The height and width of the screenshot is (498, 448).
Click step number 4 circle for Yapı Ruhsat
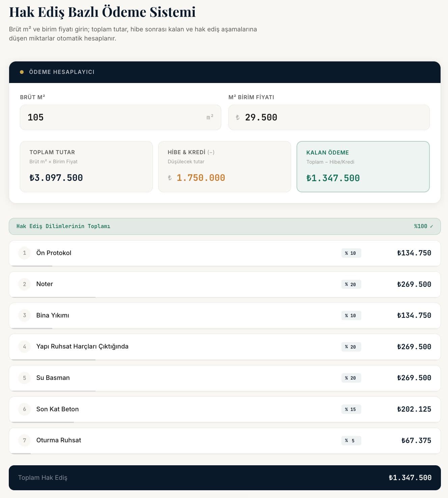coord(24,347)
